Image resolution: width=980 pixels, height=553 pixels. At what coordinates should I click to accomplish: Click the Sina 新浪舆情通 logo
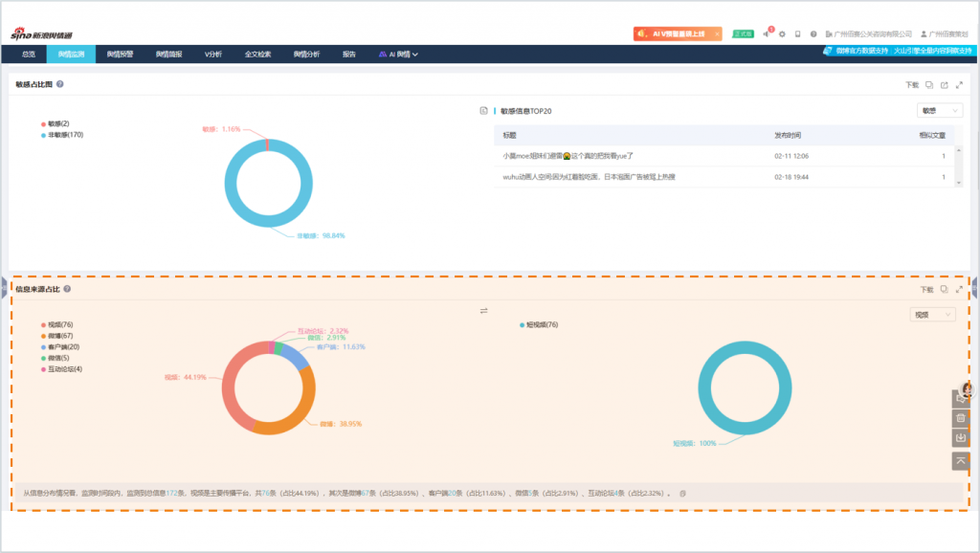41,34
